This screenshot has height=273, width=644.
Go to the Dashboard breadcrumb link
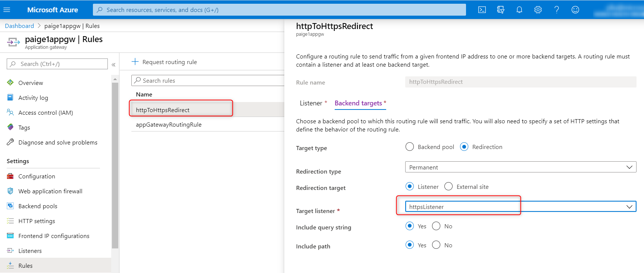[x=19, y=26]
